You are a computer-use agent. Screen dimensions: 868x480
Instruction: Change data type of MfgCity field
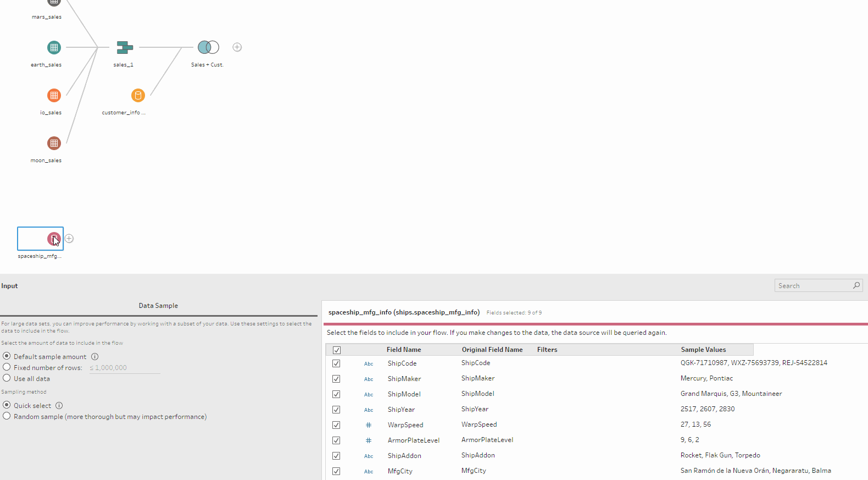point(369,471)
